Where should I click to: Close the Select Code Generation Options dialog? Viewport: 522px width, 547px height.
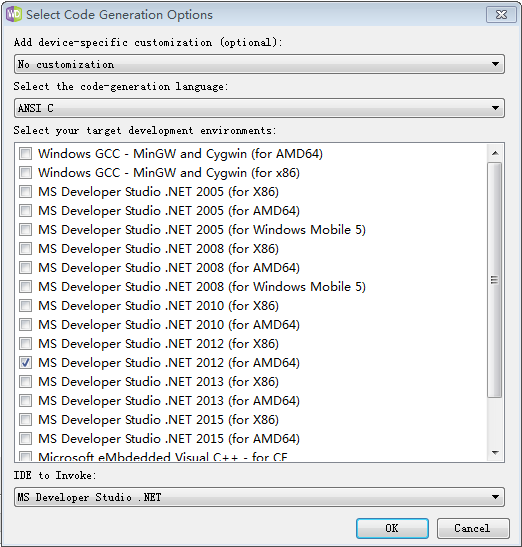click(x=501, y=15)
